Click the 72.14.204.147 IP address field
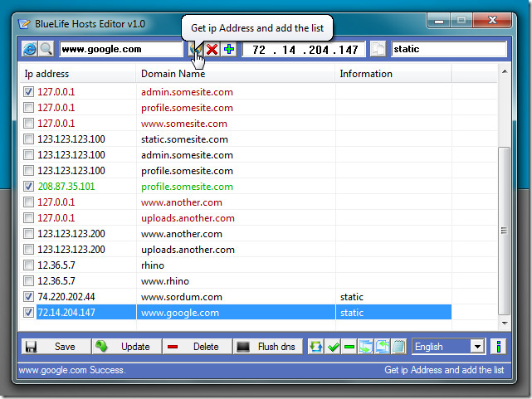The image size is (532, 399). click(304, 50)
